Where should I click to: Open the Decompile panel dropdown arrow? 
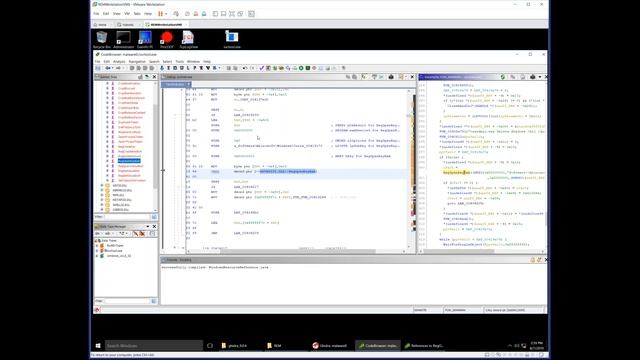tap(540, 77)
